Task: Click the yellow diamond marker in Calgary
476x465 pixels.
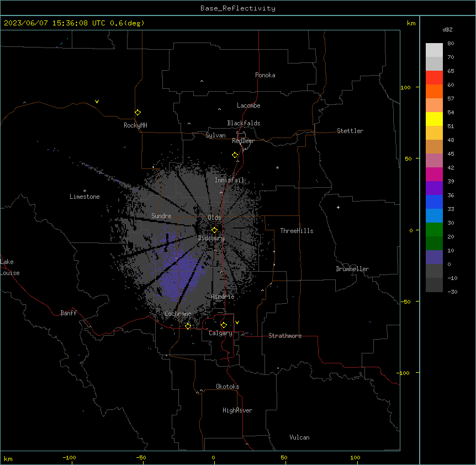Action: pyautogui.click(x=224, y=325)
